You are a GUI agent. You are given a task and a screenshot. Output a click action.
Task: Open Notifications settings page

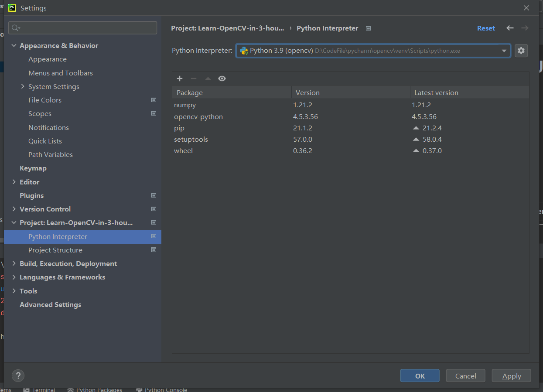(x=48, y=127)
